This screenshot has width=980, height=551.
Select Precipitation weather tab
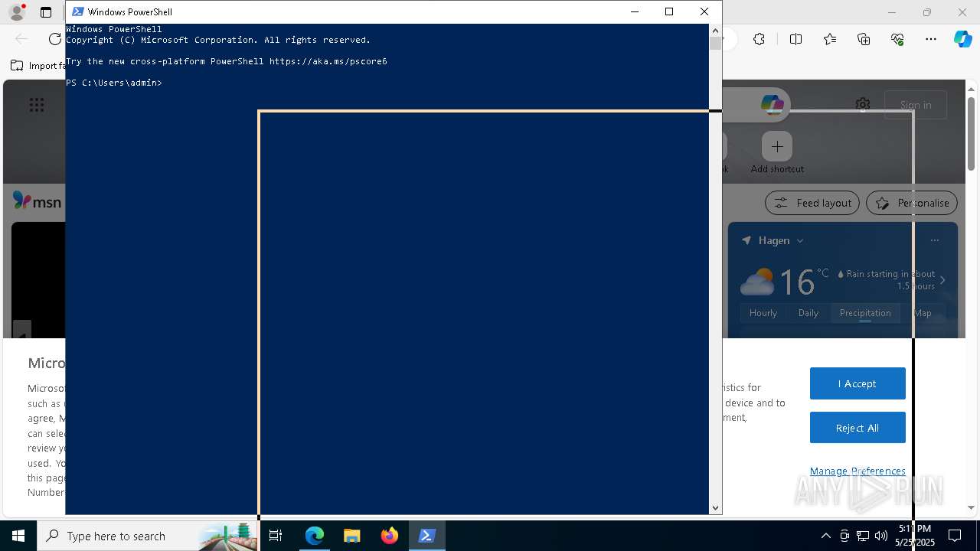pos(865,313)
